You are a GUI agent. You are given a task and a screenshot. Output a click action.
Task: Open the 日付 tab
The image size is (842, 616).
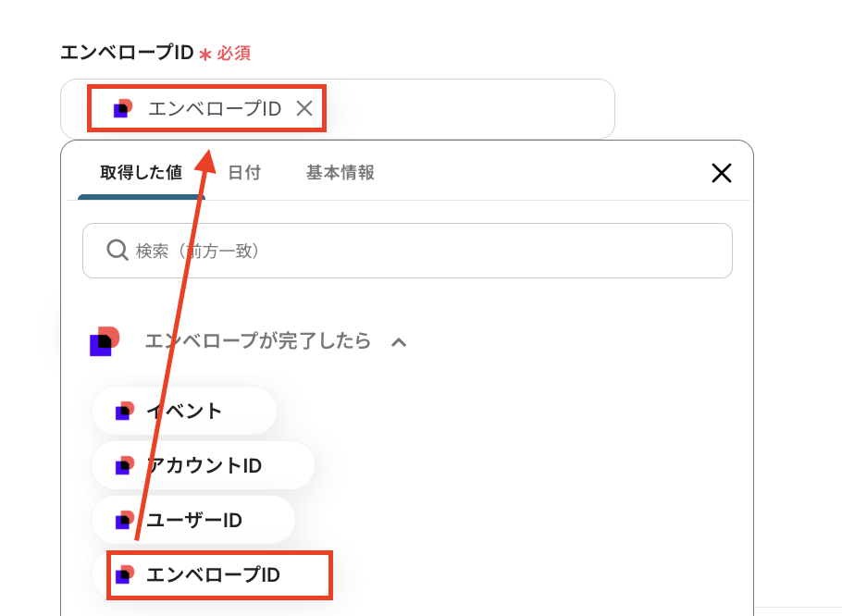[x=244, y=173]
